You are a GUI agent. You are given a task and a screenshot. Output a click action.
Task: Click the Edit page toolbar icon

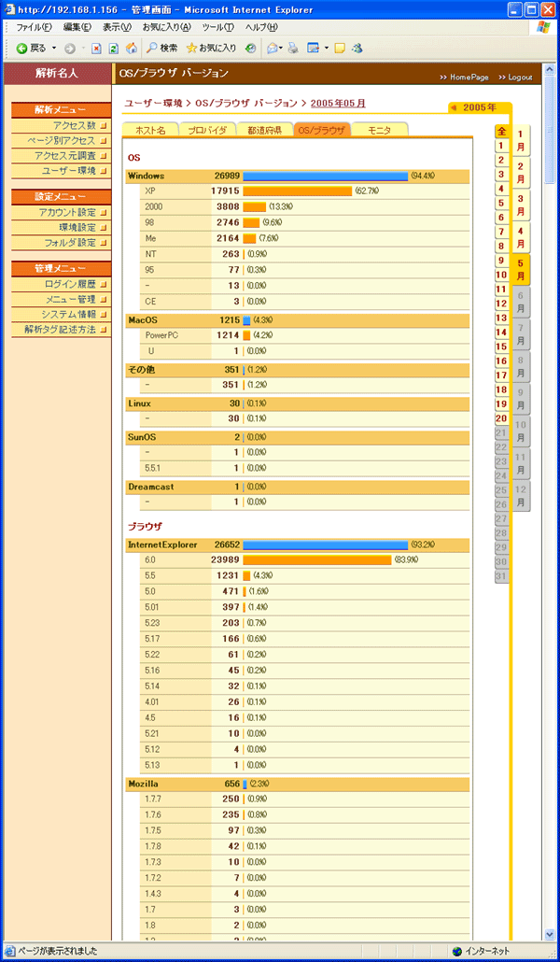click(x=314, y=48)
